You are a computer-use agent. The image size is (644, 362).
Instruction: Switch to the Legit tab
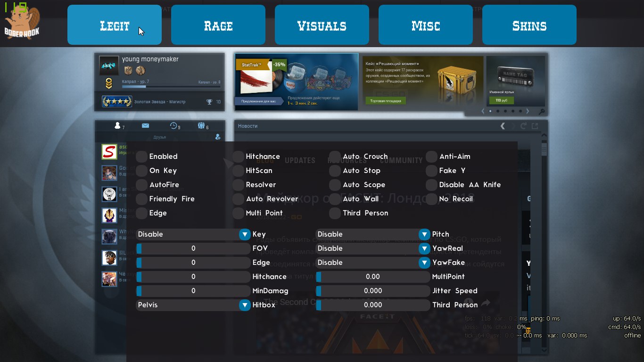pyautogui.click(x=115, y=25)
